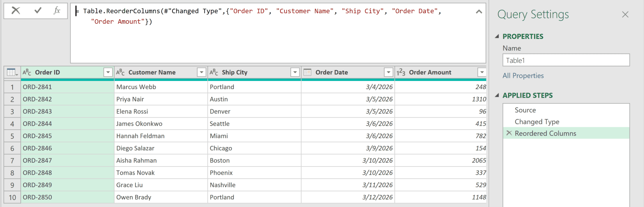Click the Order Amount cell 2065

tap(441, 160)
